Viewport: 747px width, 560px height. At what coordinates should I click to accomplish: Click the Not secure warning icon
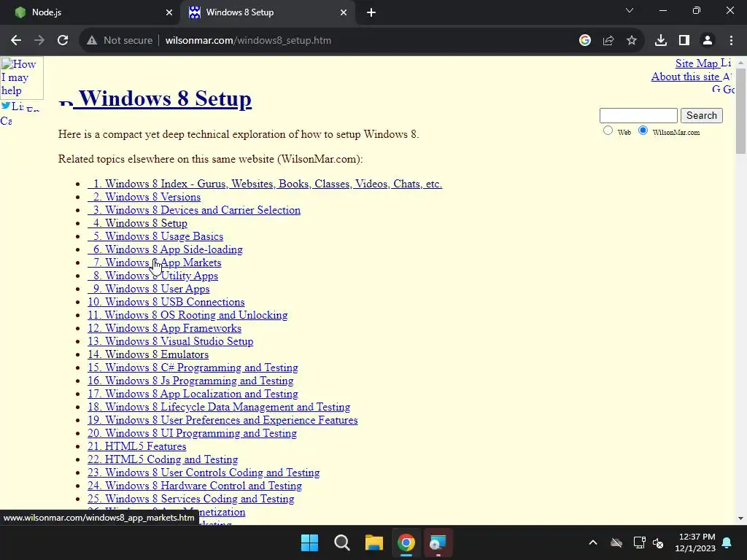(92, 41)
